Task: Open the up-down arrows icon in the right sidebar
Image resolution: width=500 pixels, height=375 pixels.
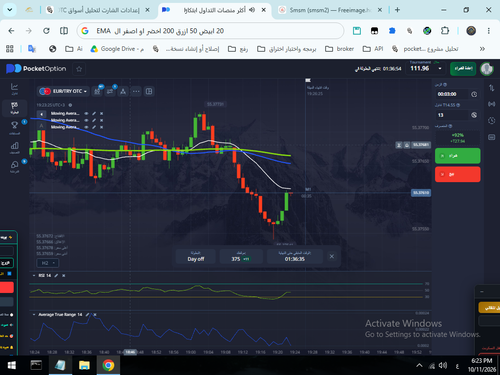Action: click(492, 88)
